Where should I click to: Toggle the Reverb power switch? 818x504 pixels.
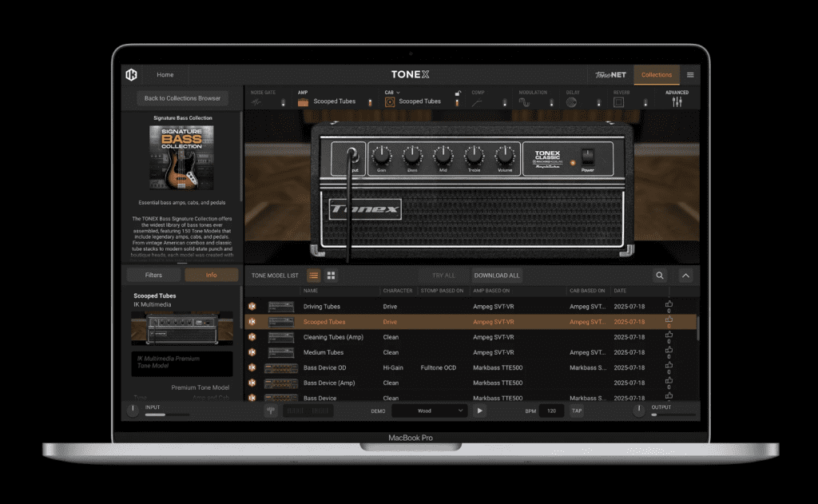click(645, 102)
